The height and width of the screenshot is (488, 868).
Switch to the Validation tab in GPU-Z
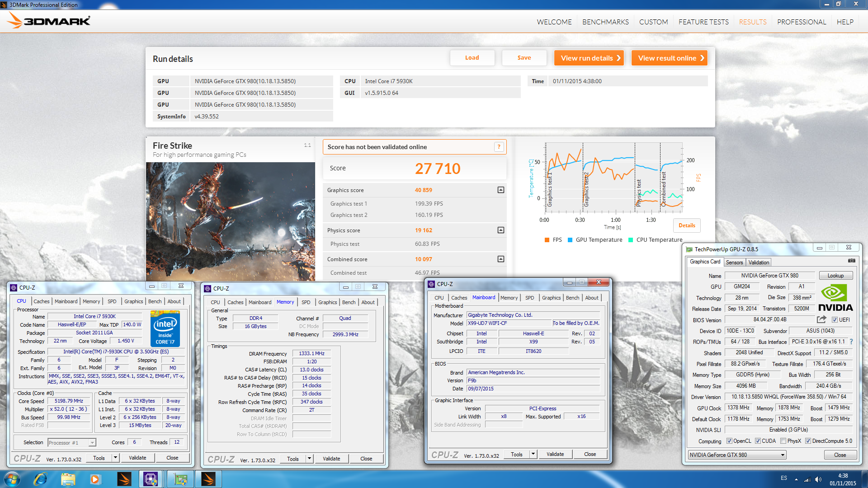coord(759,263)
